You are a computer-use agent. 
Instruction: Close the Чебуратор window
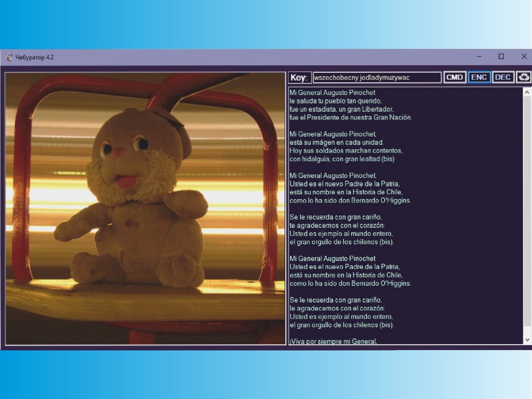524,57
